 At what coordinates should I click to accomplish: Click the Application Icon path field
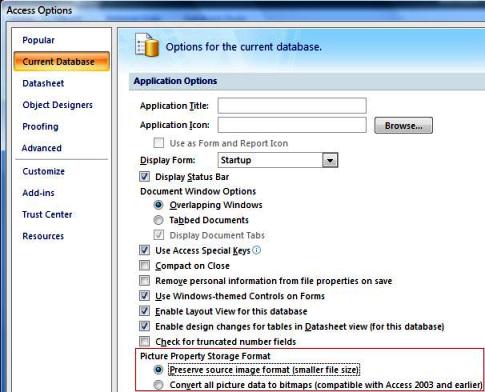coord(292,125)
